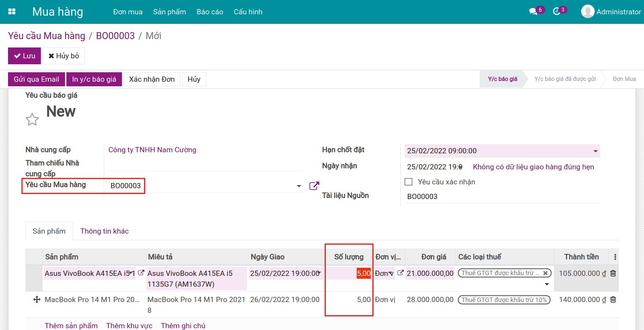
Task: Remove the Thuế GTGT tag in Asus row
Action: (545, 273)
